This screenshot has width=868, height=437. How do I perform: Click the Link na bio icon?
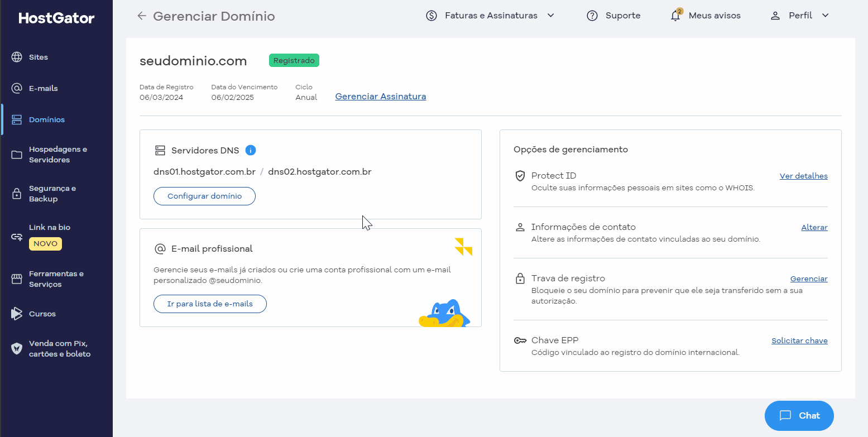tap(17, 237)
